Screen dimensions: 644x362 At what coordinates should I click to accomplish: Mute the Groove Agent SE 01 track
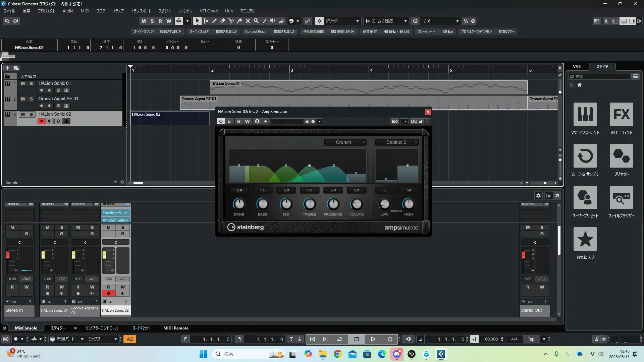click(23, 99)
